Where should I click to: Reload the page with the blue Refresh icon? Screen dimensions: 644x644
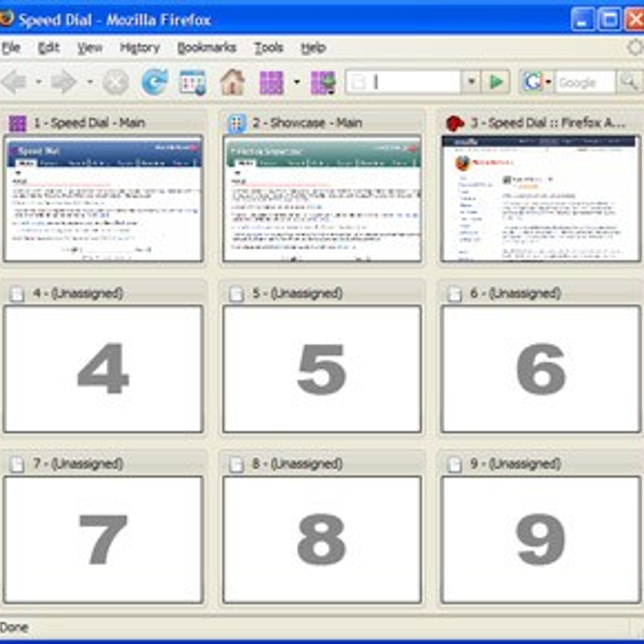[155, 82]
